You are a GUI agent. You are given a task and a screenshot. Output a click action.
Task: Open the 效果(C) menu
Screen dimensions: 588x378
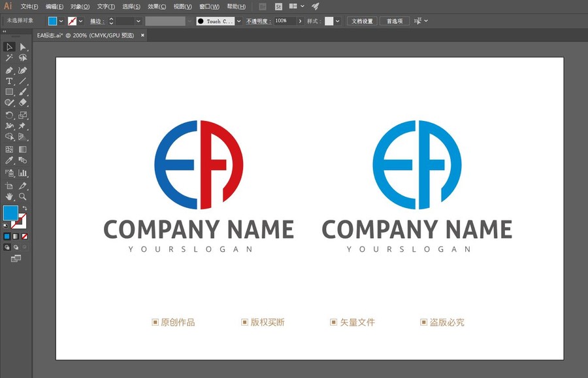(x=157, y=7)
